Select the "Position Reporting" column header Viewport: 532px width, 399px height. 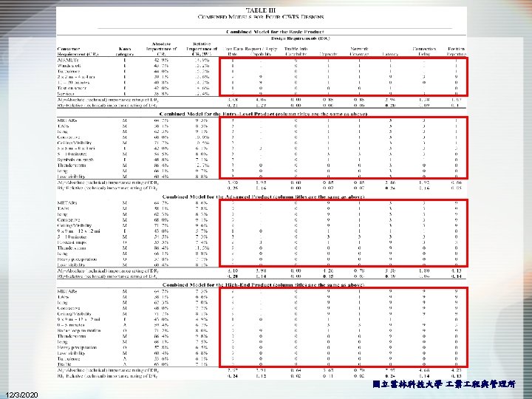457,51
